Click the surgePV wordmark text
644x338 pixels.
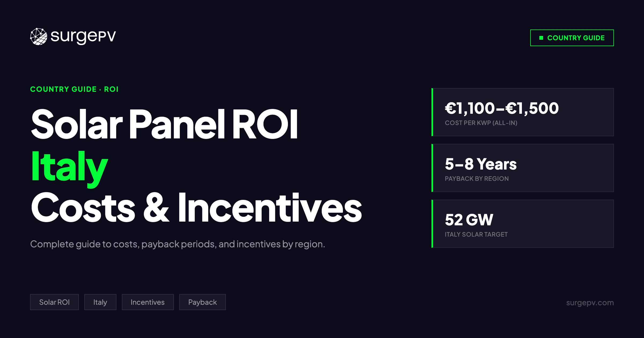click(x=83, y=36)
